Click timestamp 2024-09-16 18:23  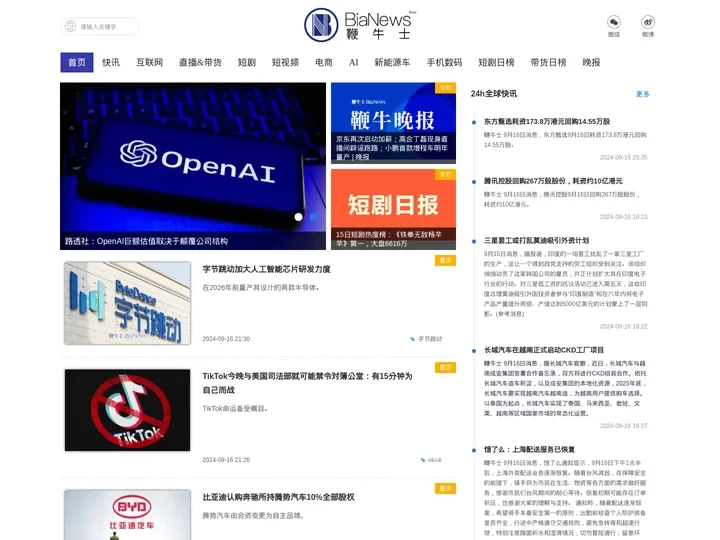coord(624,217)
